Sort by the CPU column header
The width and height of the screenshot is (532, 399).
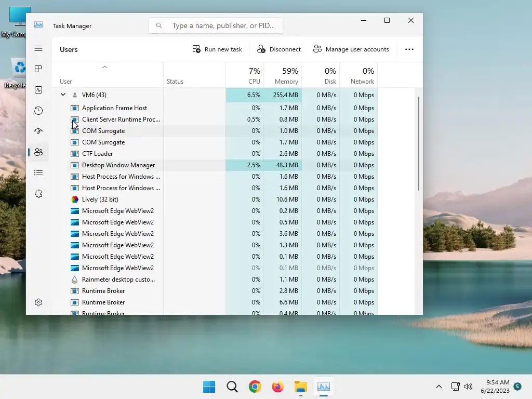pyautogui.click(x=245, y=75)
